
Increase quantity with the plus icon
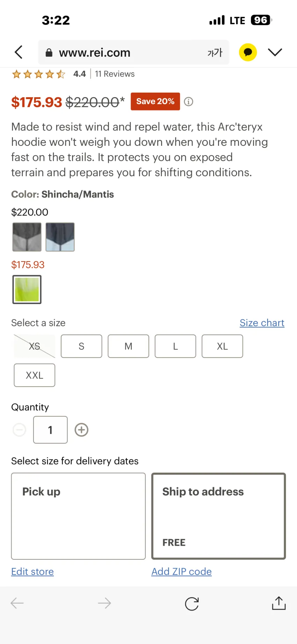coord(81,430)
